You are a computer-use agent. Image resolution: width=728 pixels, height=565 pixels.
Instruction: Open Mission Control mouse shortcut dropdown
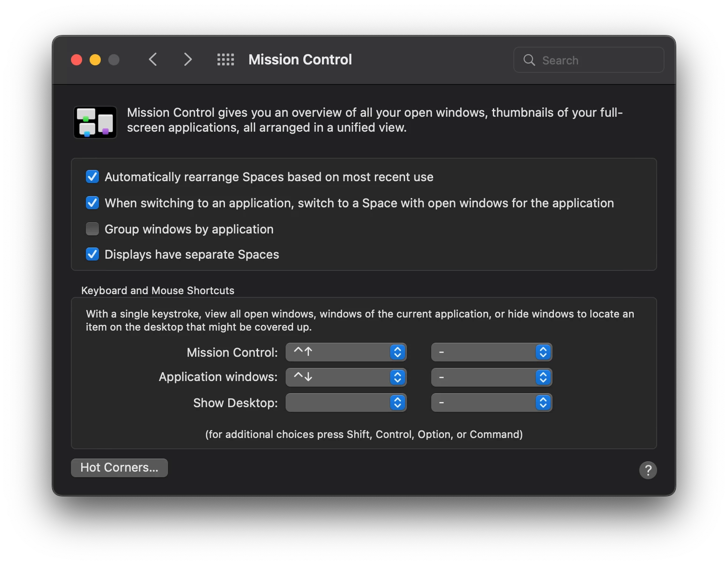(x=491, y=352)
